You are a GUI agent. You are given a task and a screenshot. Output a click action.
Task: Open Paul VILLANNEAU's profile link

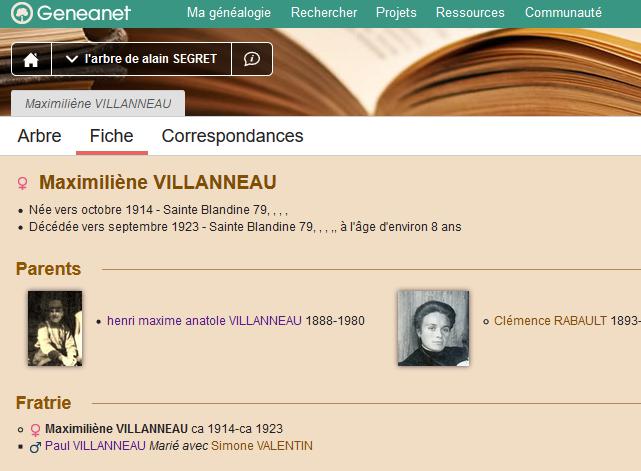coord(95,446)
